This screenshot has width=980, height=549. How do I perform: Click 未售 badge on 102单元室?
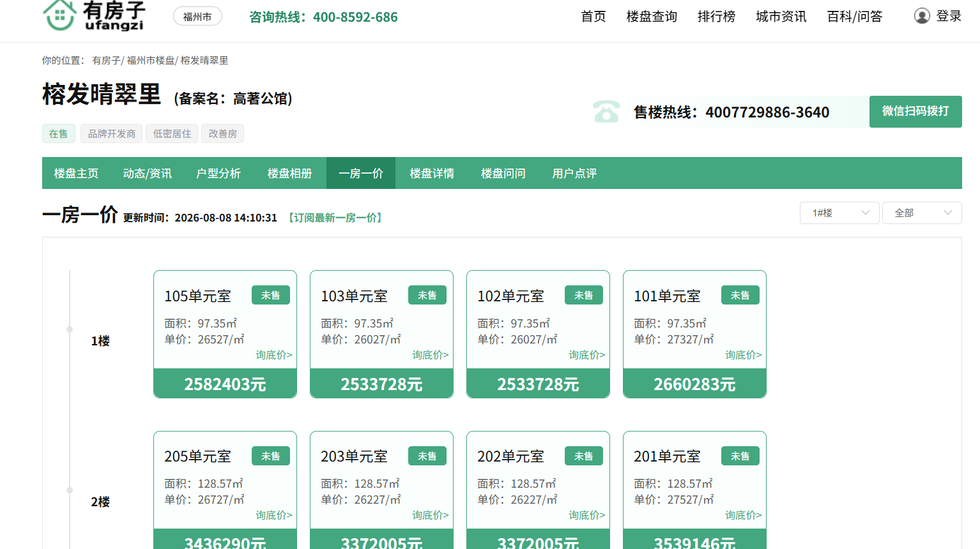(x=584, y=296)
